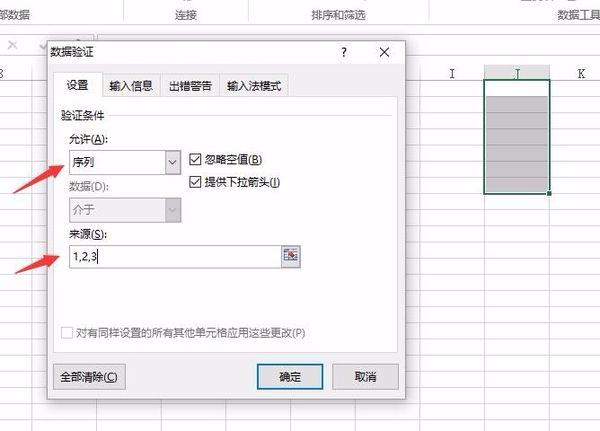Select column I header in the spreadsheet
The height and width of the screenshot is (431, 600).
coord(452,73)
